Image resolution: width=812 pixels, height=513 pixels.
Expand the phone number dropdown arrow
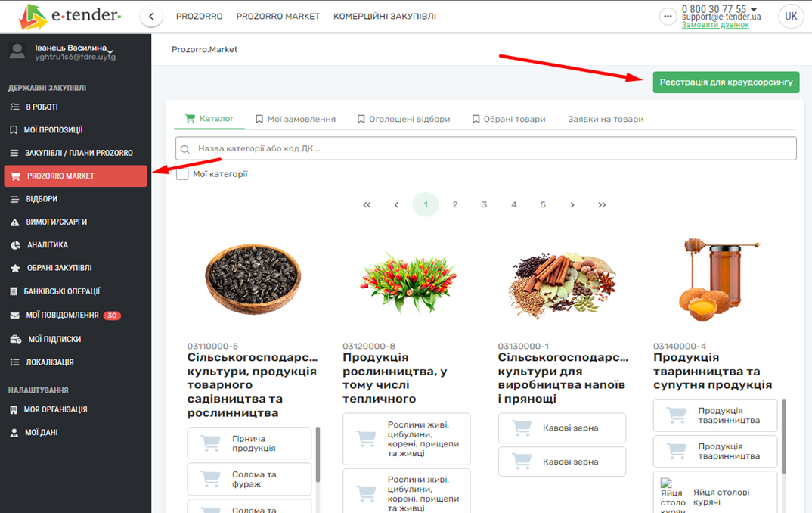point(754,9)
